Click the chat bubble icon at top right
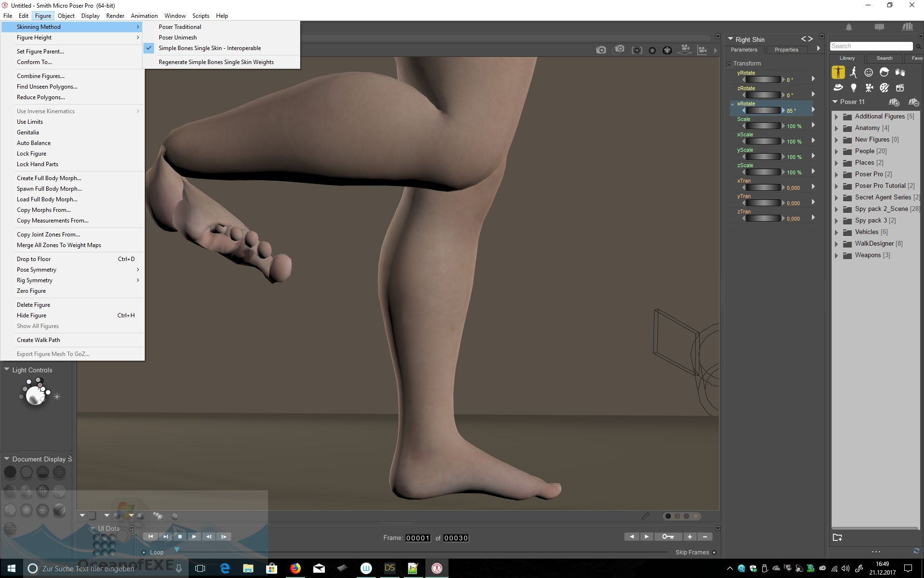Viewport: 924px width, 578px height. coord(879,27)
